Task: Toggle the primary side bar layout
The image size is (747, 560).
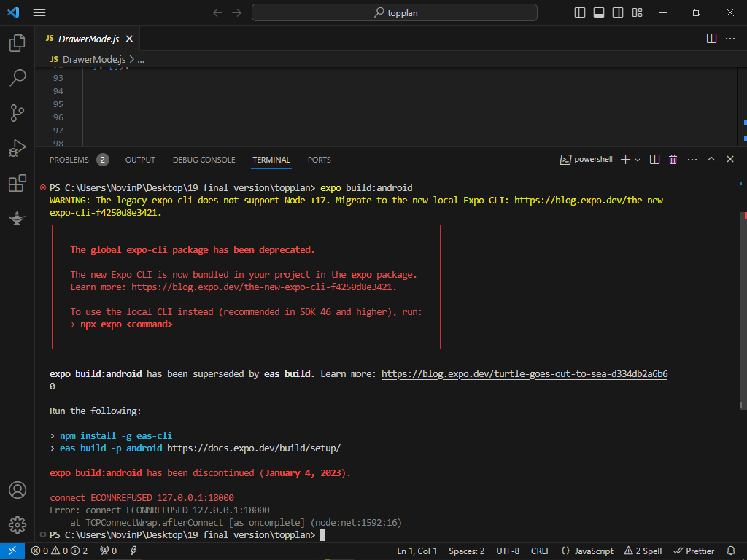Action: coord(580,13)
